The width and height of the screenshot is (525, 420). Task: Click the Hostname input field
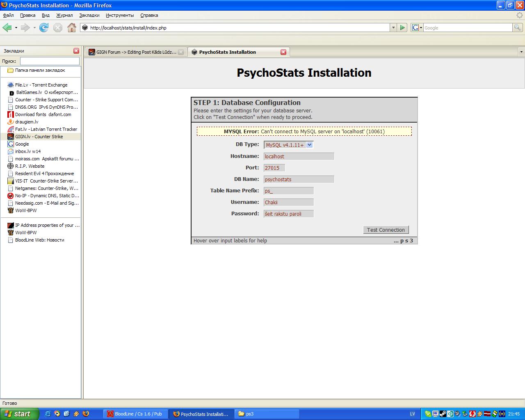[299, 156]
